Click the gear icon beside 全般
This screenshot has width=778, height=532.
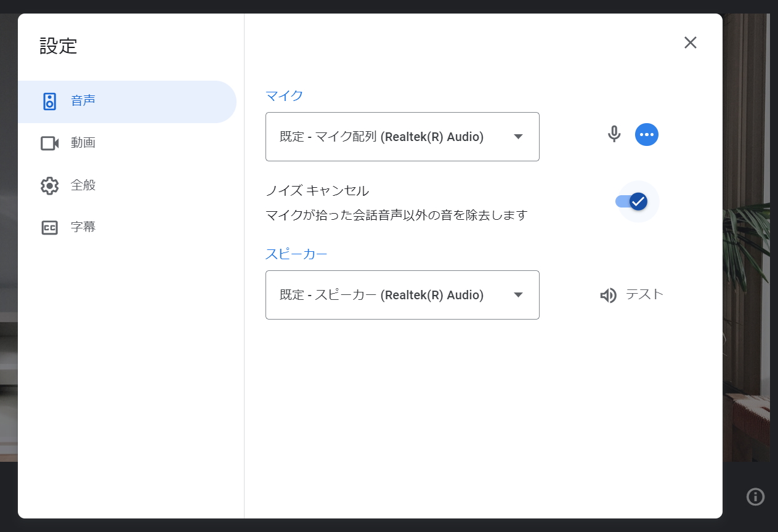coord(49,185)
